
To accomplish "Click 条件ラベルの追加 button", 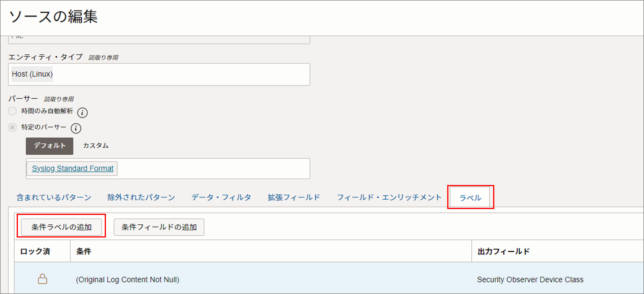I will click(x=61, y=227).
